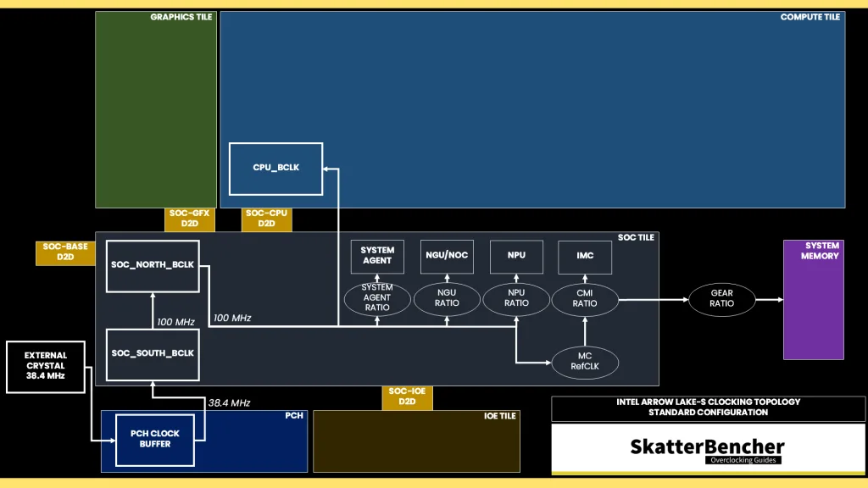Select the CPU_BCLK block

click(275, 169)
